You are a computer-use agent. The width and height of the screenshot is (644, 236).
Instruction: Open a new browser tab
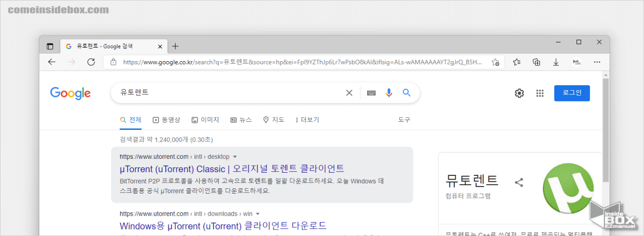coord(175,46)
